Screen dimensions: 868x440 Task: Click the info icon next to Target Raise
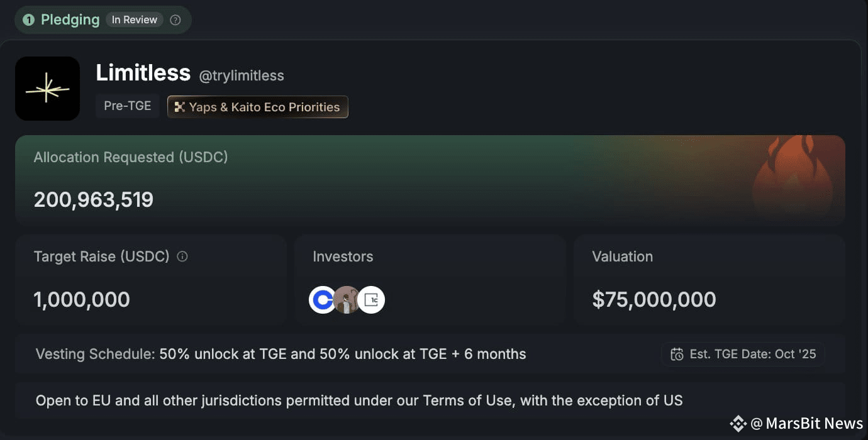[182, 256]
